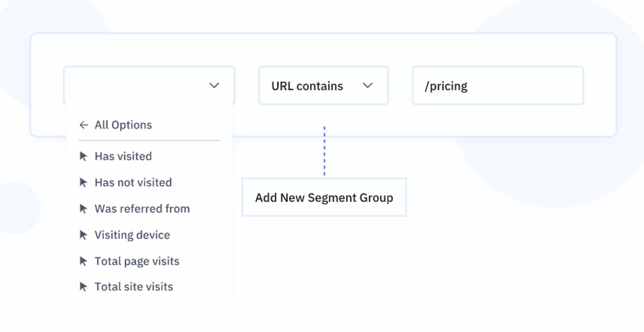The height and width of the screenshot is (332, 644).
Task: Click the chevron on the empty segment dropdown
Action: coord(214,85)
